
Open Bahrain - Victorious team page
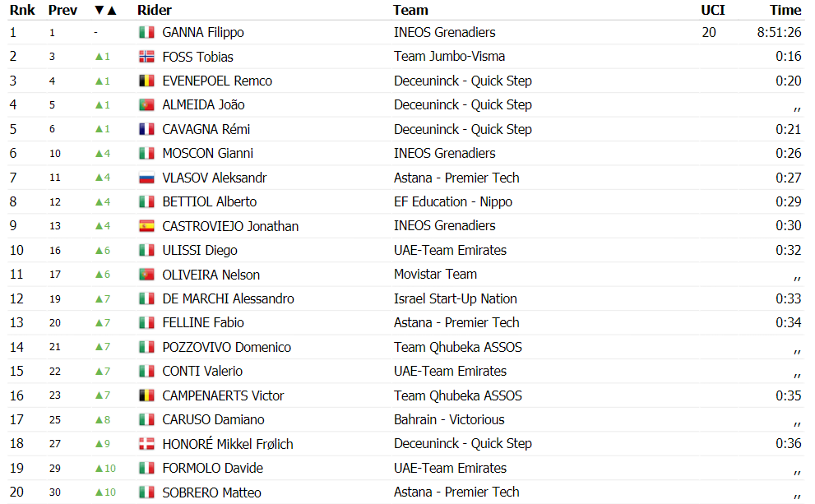point(449,419)
